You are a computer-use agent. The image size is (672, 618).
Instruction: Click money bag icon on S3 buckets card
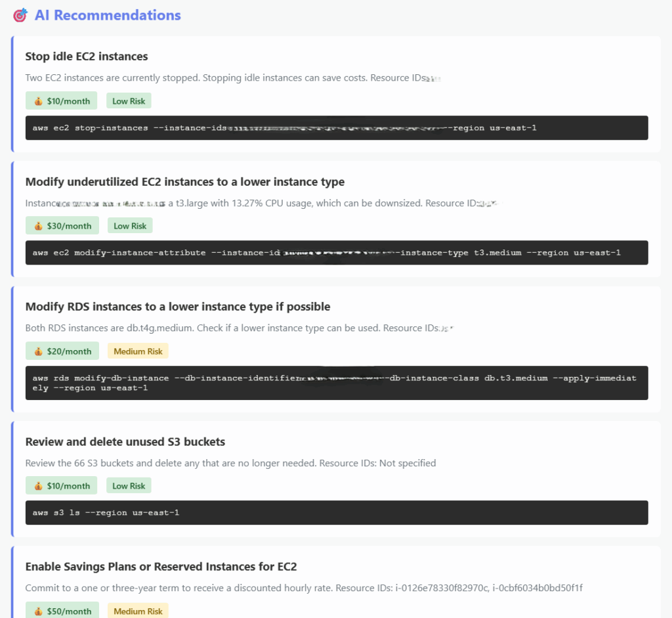click(x=39, y=486)
